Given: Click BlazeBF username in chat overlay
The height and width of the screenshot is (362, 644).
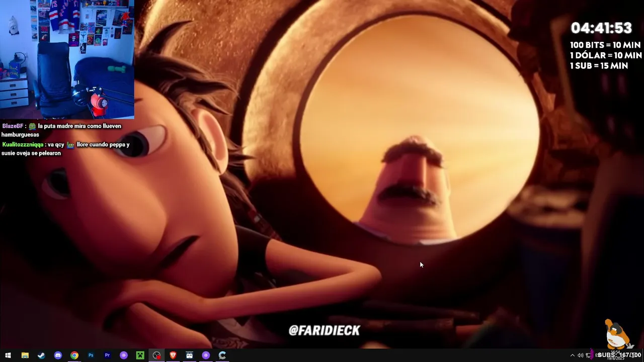Looking at the screenshot, I should [x=12, y=126].
